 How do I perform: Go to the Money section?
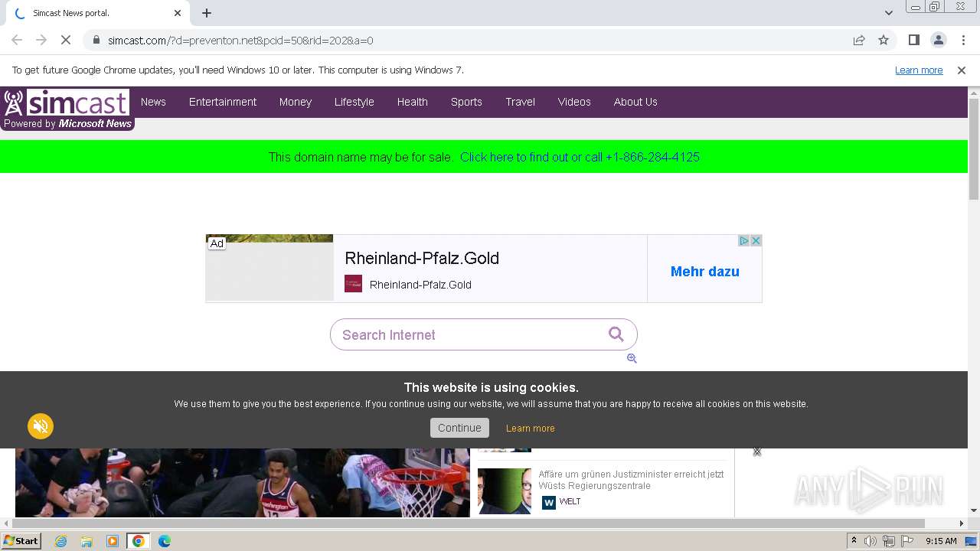296,102
